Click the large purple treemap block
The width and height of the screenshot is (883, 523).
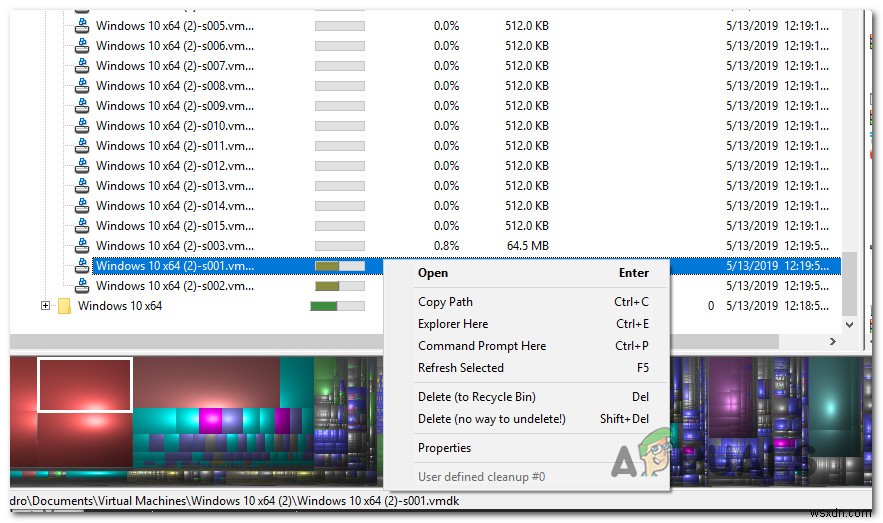[x=731, y=398]
